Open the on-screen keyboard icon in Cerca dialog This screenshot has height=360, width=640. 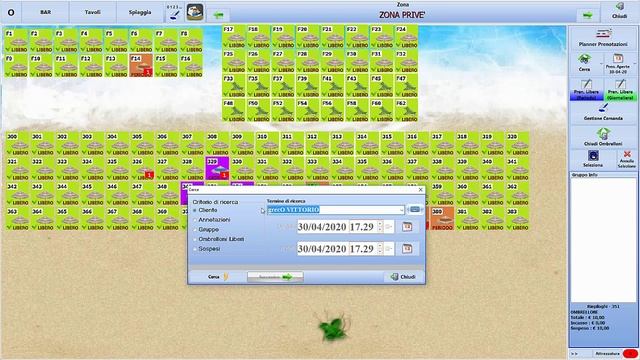coord(415,209)
